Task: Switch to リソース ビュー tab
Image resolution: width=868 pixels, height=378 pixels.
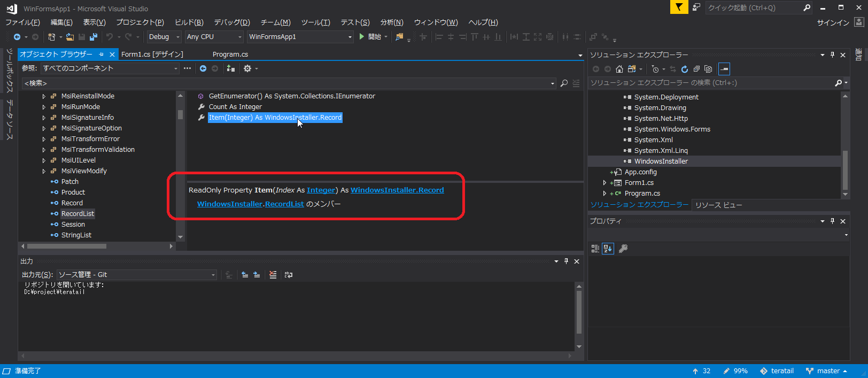Action: point(718,205)
